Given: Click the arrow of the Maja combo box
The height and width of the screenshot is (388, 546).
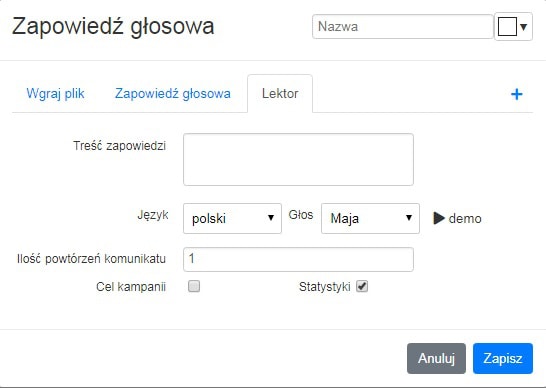Looking at the screenshot, I should pyautogui.click(x=409, y=218).
